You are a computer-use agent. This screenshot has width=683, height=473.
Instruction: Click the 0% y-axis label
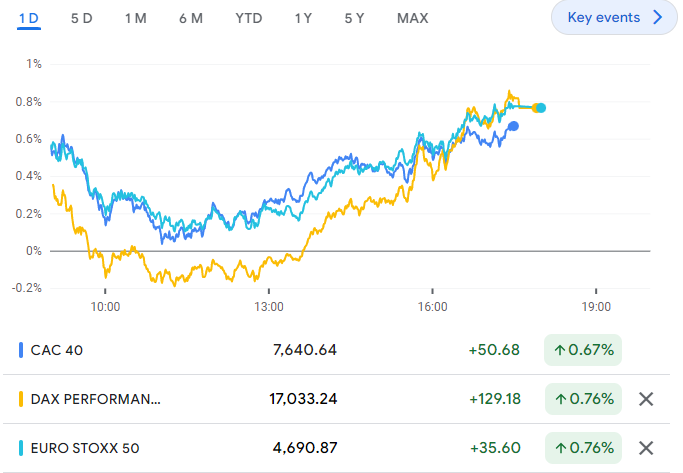34,251
